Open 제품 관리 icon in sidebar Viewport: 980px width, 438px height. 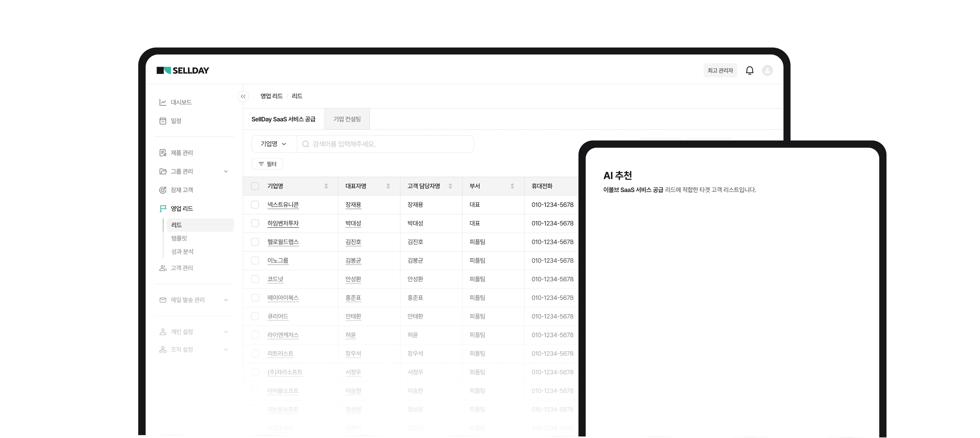163,153
